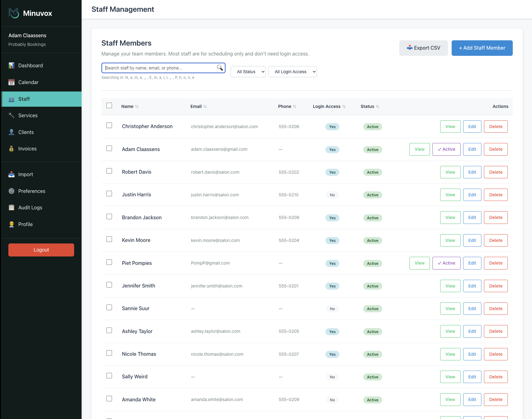Screen dimensions: 532x419
Task: Click the Invoices money bag icon
Action: [11, 149]
